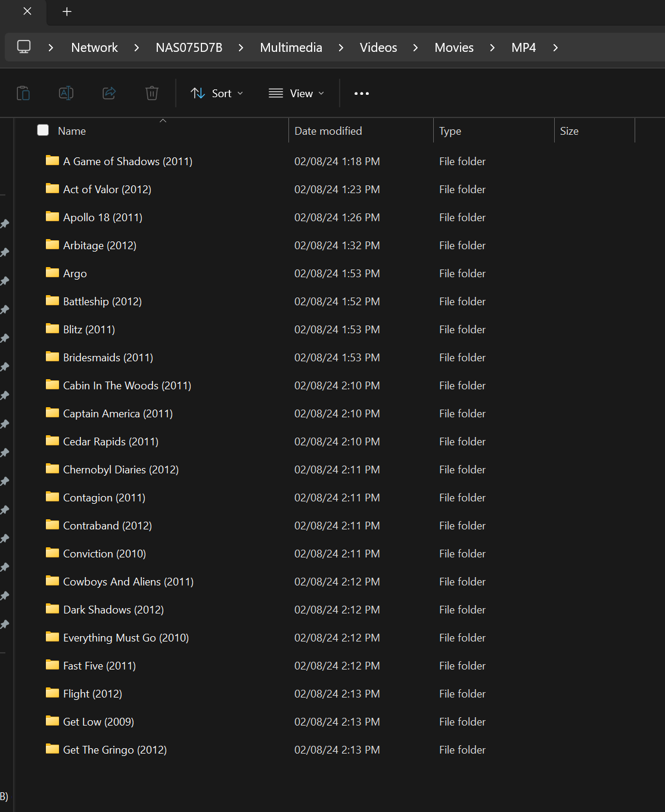Click the Rename icon in toolbar

(66, 93)
